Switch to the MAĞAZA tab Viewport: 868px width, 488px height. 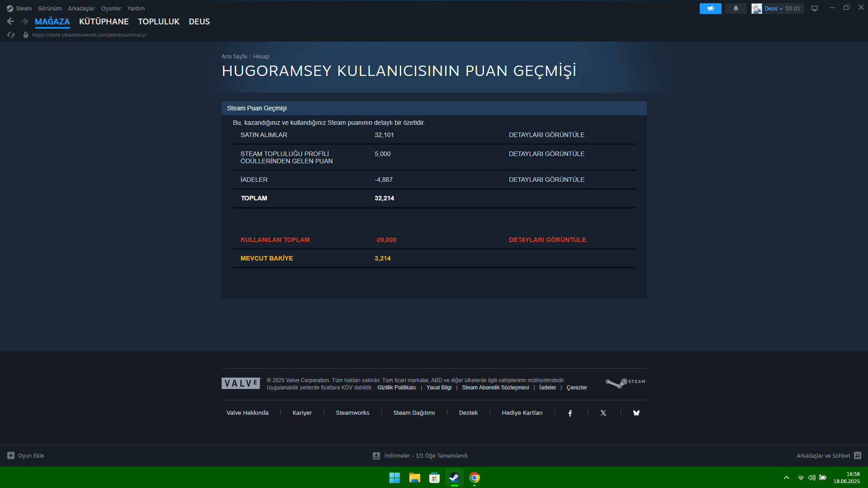pos(52,21)
